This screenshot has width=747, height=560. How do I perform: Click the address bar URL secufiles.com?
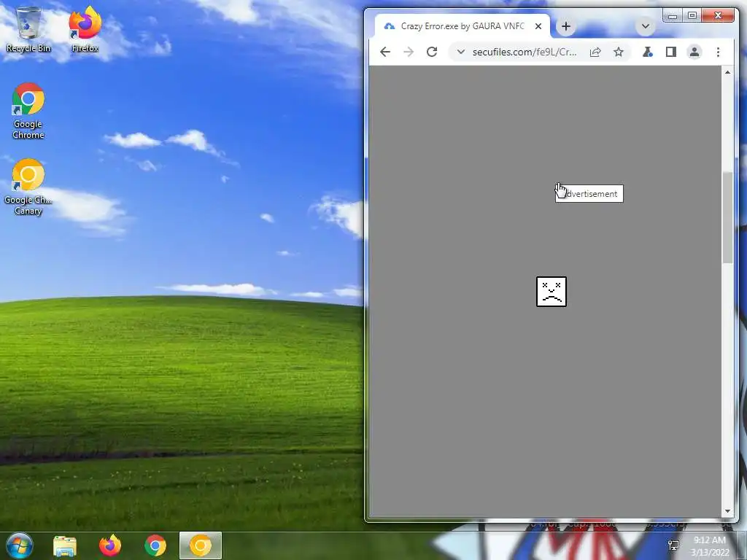point(525,52)
